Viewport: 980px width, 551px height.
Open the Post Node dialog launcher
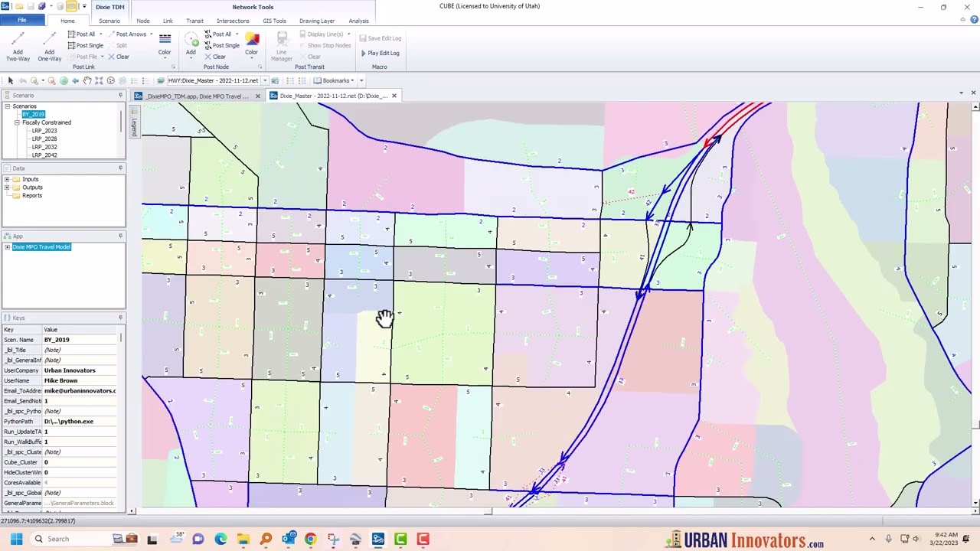260,67
